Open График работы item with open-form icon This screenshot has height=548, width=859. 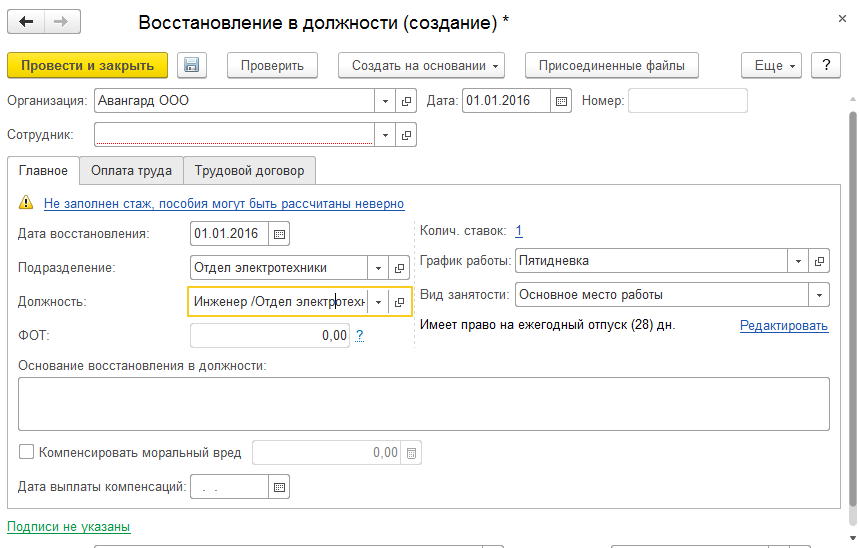pos(819,261)
